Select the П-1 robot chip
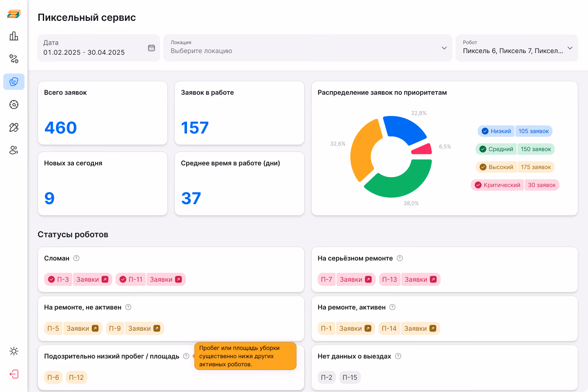The width and height of the screenshot is (588, 392). pyautogui.click(x=326, y=328)
